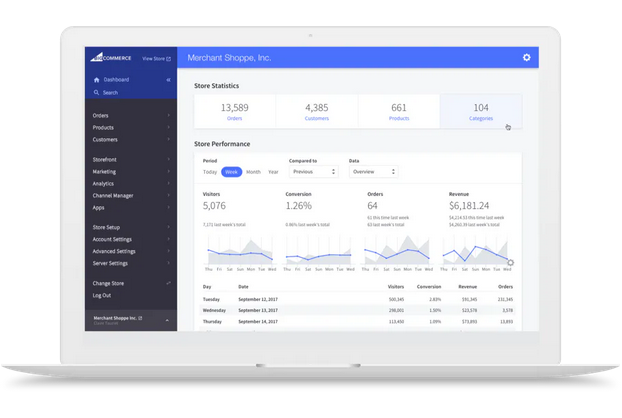
Task: Expand the Apps menu chevron
Action: (x=169, y=207)
